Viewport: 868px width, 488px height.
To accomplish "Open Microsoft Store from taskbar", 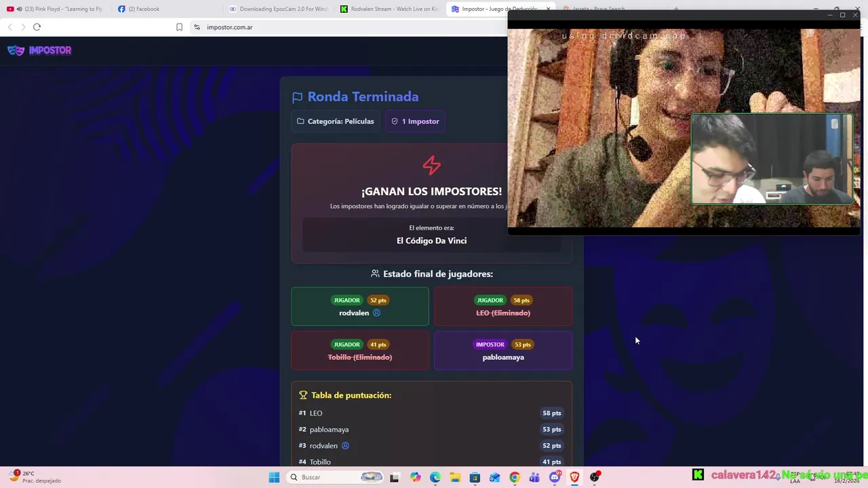I will pyautogui.click(x=475, y=477).
